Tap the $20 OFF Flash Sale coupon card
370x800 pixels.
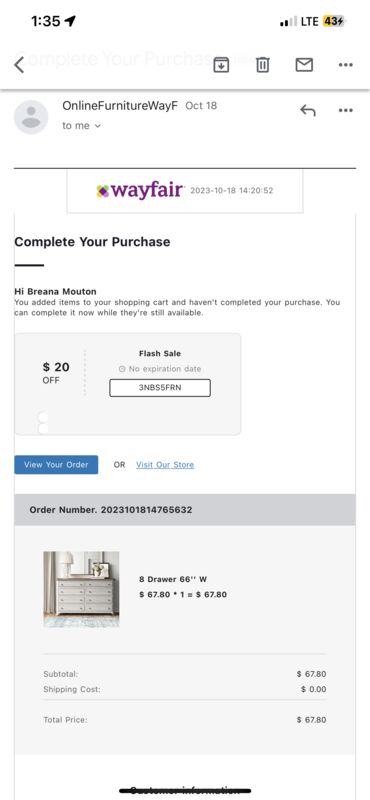click(x=128, y=384)
